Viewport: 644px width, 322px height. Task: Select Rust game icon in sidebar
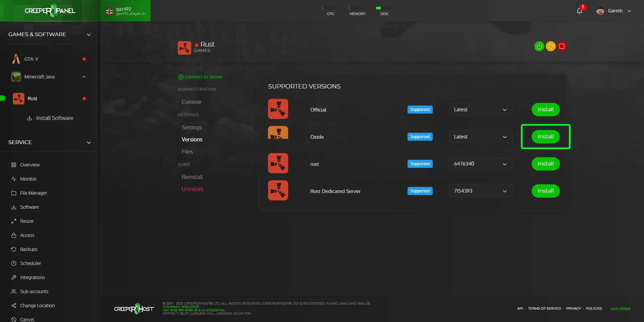18,99
